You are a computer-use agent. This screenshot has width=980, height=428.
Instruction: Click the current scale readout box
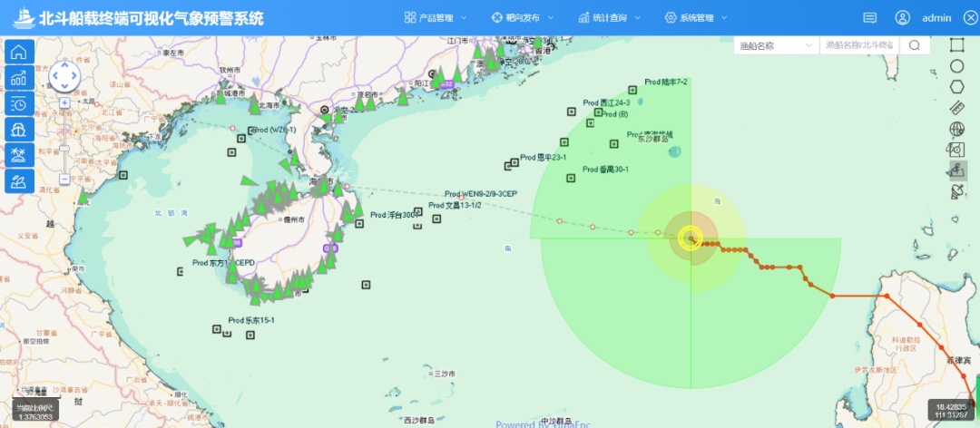click(x=35, y=412)
